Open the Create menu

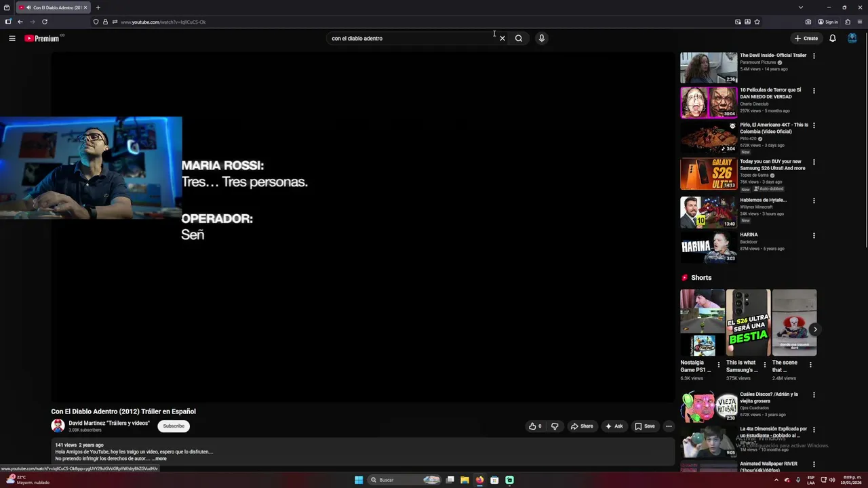click(806, 39)
